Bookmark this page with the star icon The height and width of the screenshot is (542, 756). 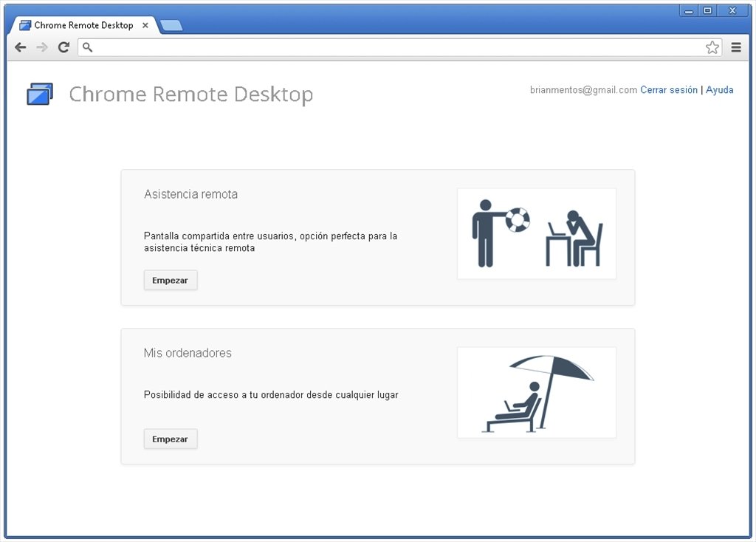712,47
